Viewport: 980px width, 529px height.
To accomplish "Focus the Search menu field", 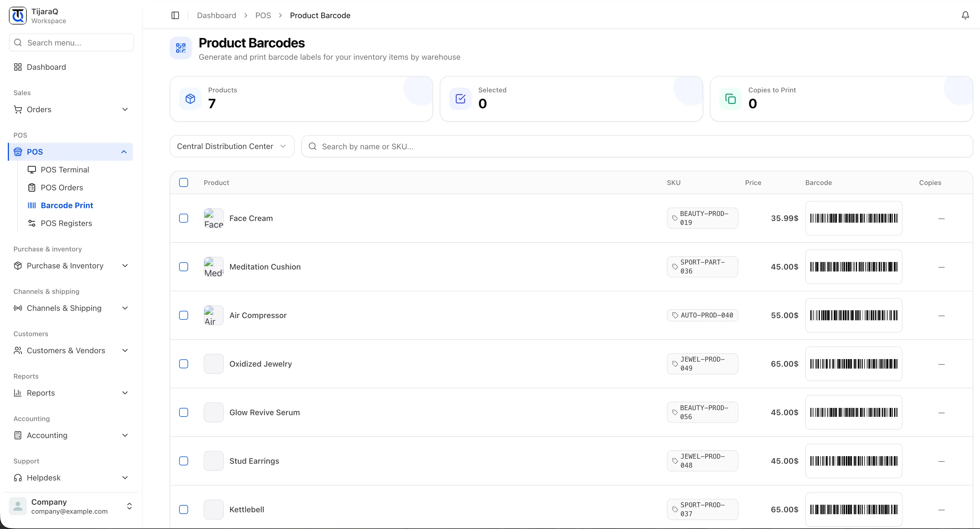I will pyautogui.click(x=71, y=43).
